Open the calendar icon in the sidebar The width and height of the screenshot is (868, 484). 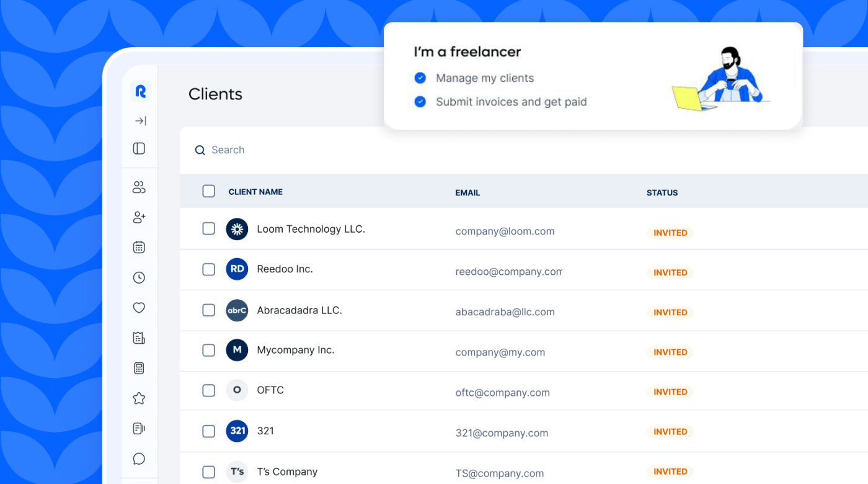pos(138,247)
